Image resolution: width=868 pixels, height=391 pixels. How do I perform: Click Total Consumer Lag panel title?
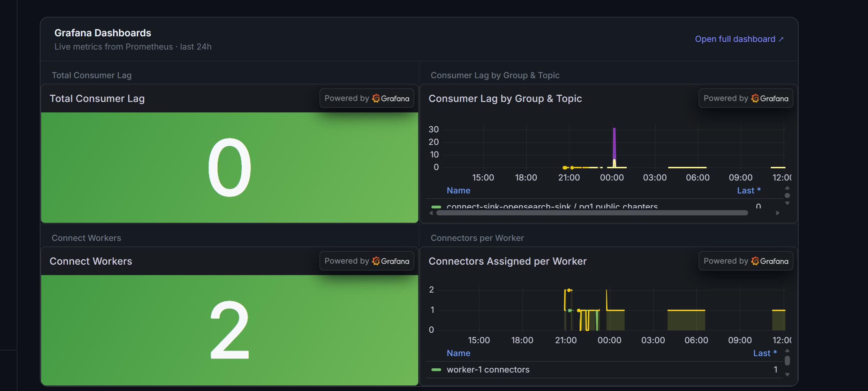pyautogui.click(x=97, y=98)
